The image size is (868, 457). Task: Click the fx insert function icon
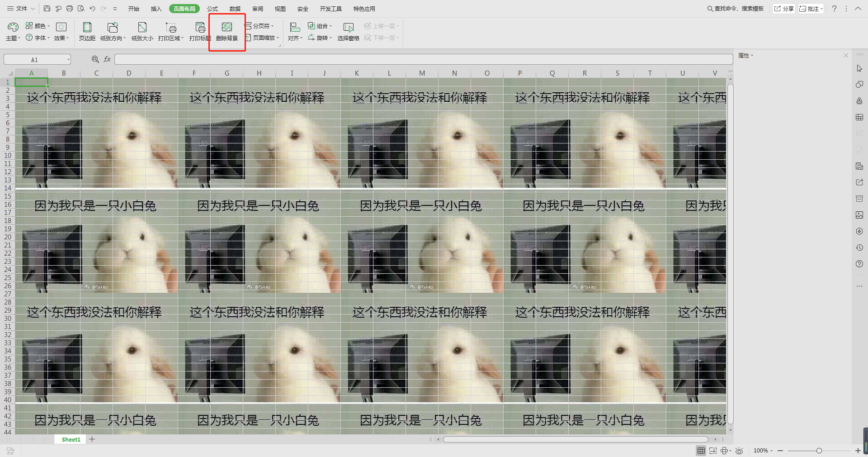point(107,59)
